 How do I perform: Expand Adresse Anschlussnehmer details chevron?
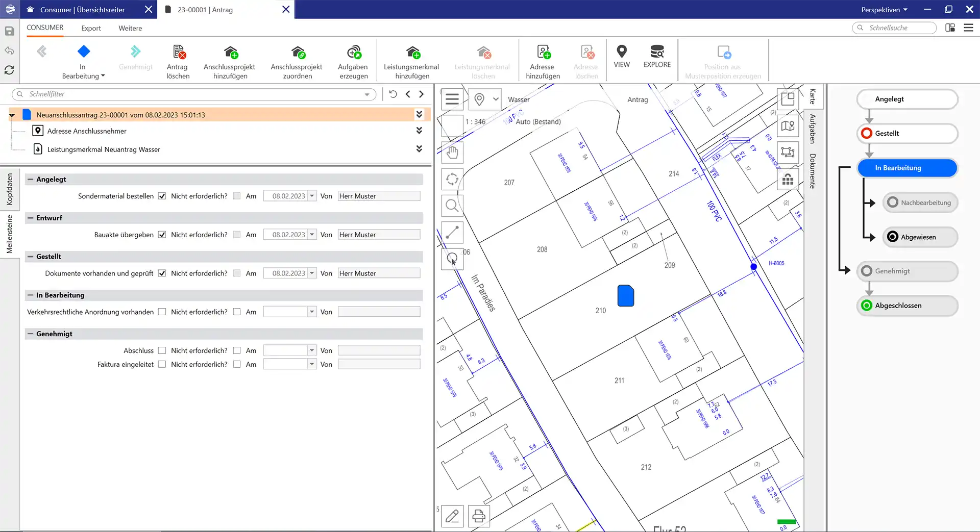419,131
